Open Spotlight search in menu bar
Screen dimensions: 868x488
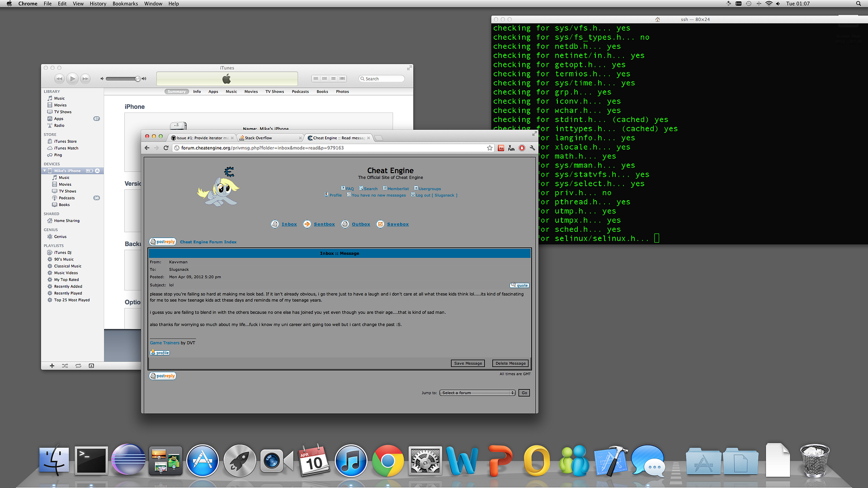coord(858,4)
